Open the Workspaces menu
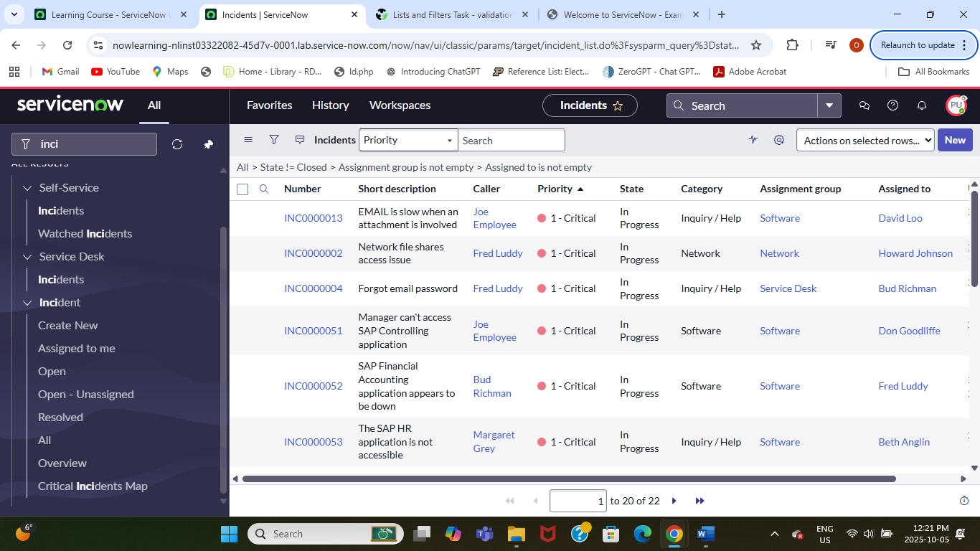This screenshot has width=980, height=551. [400, 105]
